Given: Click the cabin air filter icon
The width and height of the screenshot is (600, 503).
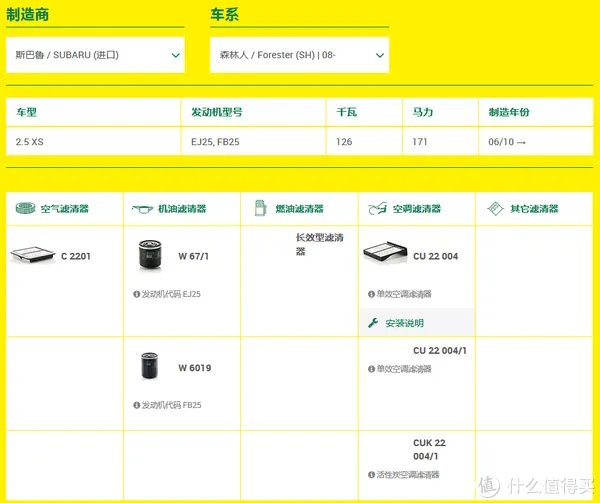Looking at the screenshot, I should [x=378, y=208].
